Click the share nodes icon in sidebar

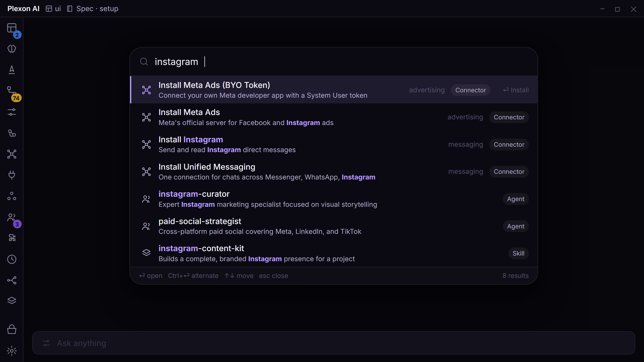pos(12,280)
